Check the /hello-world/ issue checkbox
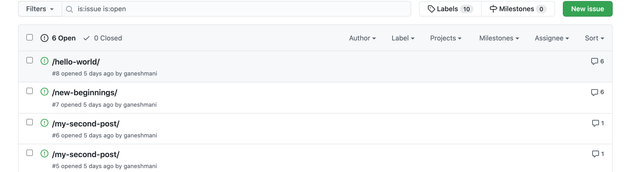644x172 pixels. click(x=30, y=60)
